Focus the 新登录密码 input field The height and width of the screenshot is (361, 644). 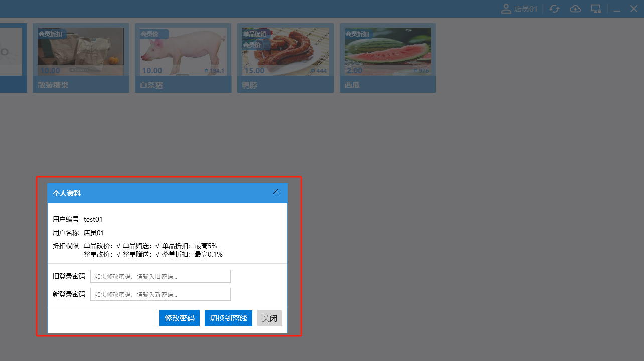(x=160, y=294)
